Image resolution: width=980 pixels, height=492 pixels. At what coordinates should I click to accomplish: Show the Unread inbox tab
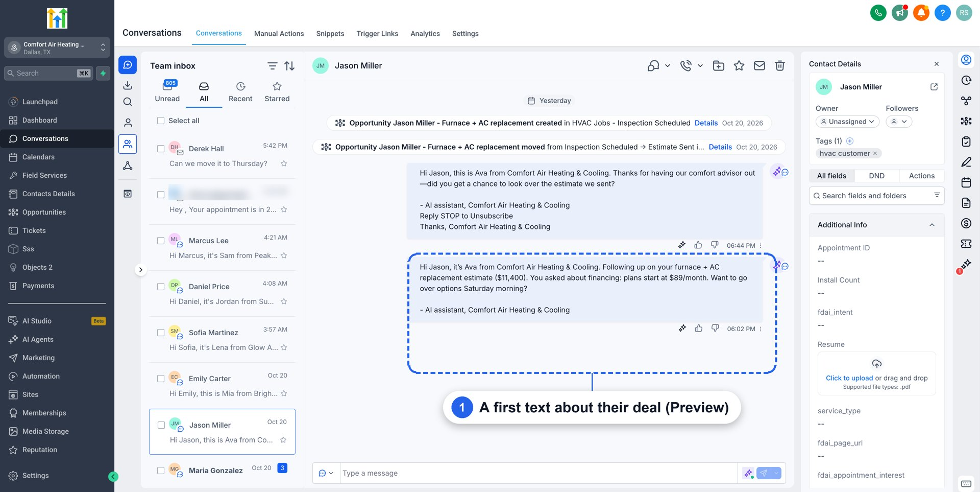[x=167, y=92]
